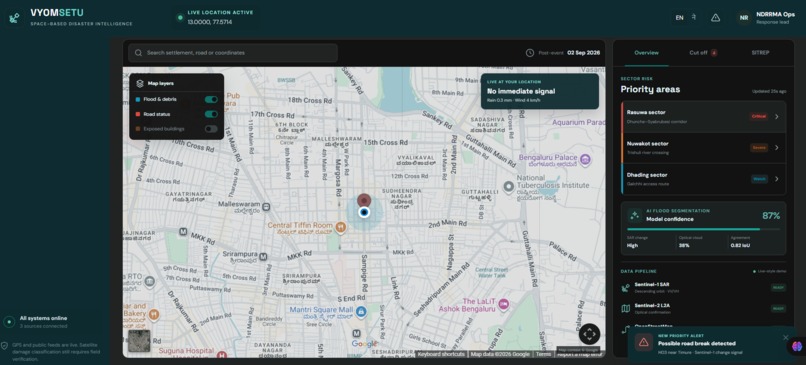Dismiss the new priority alert notification
This screenshot has height=365, width=806.
coord(785,337)
